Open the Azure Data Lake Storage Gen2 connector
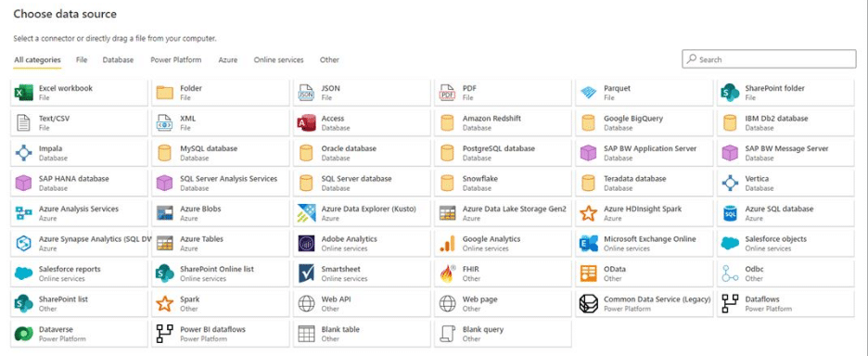The height and width of the screenshot is (356, 868). click(x=503, y=213)
